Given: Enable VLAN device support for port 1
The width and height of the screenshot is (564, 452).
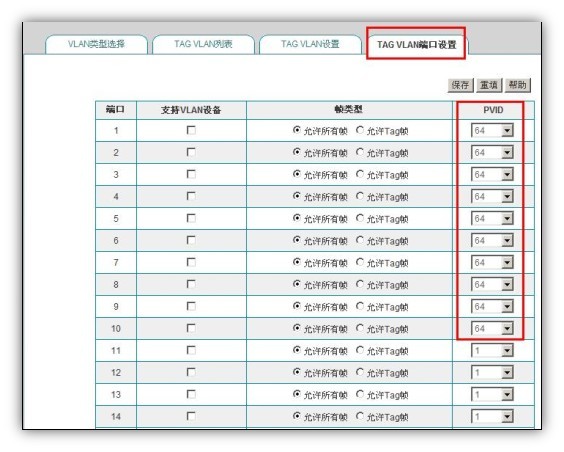Looking at the screenshot, I should coord(191,130).
